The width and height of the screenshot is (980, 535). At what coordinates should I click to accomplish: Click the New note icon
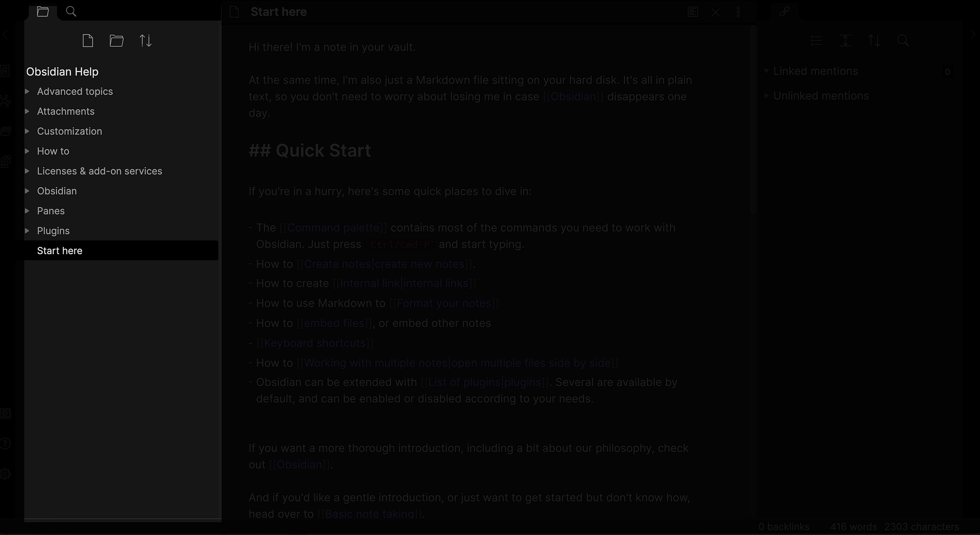88,41
